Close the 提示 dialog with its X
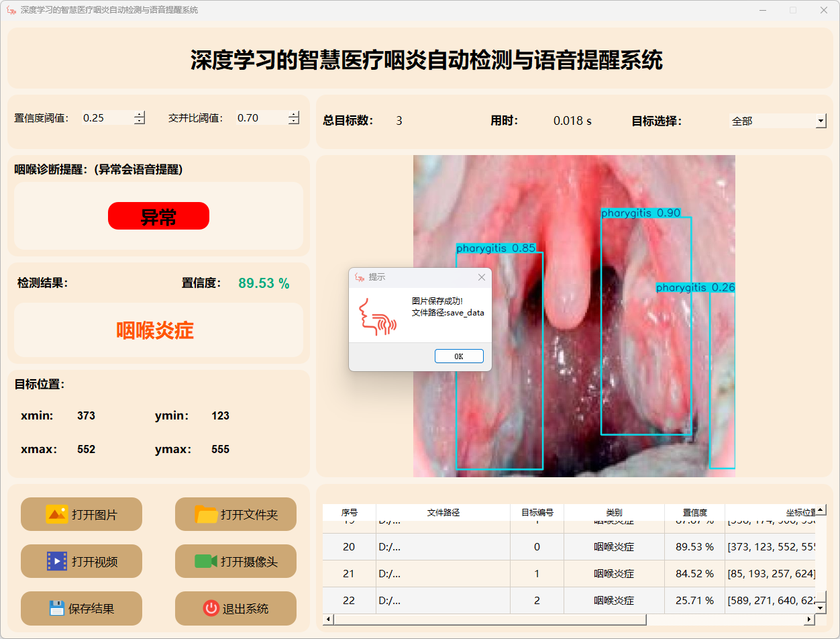The height and width of the screenshot is (639, 840). 481,277
